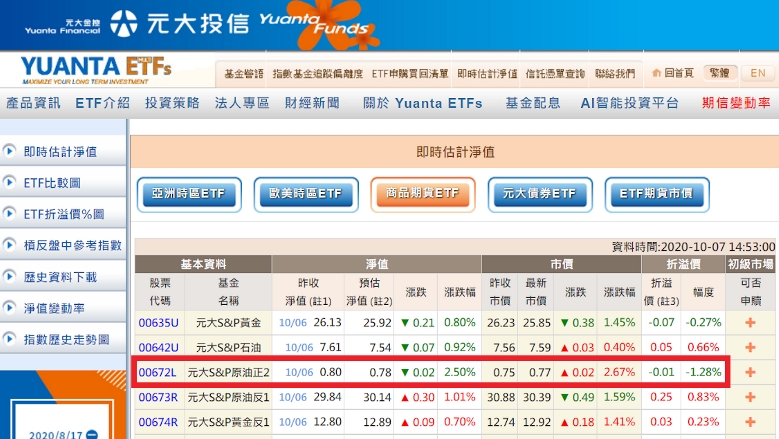Select 亞洲時區ETF tab button
This screenshot has width=779, height=439.
189,194
